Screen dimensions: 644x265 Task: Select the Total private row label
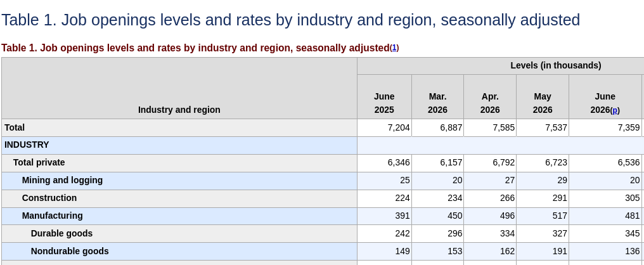39,163
